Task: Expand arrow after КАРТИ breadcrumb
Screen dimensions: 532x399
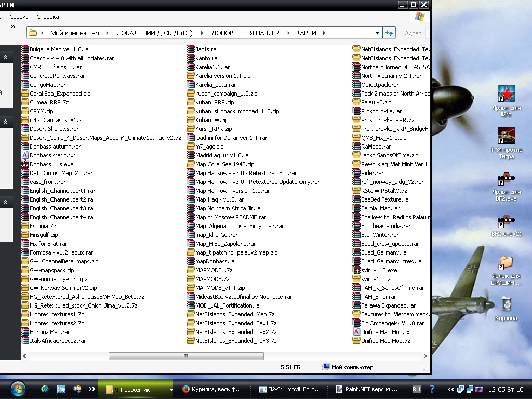Action: 324,33
